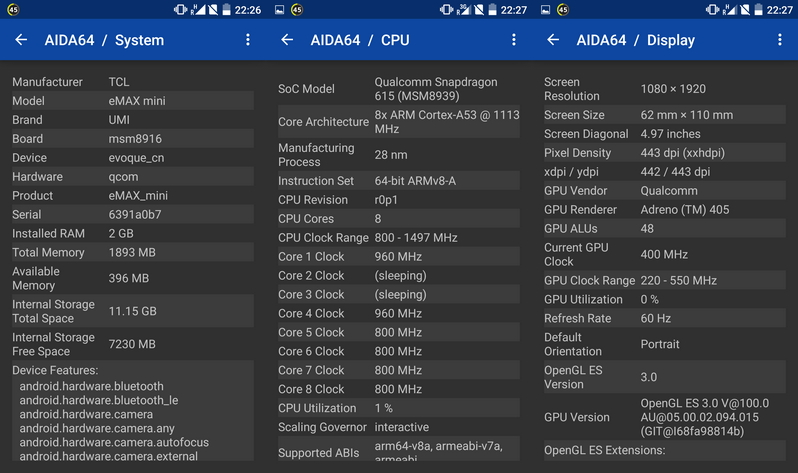Select Scaling Governor row interactive

click(x=399, y=427)
